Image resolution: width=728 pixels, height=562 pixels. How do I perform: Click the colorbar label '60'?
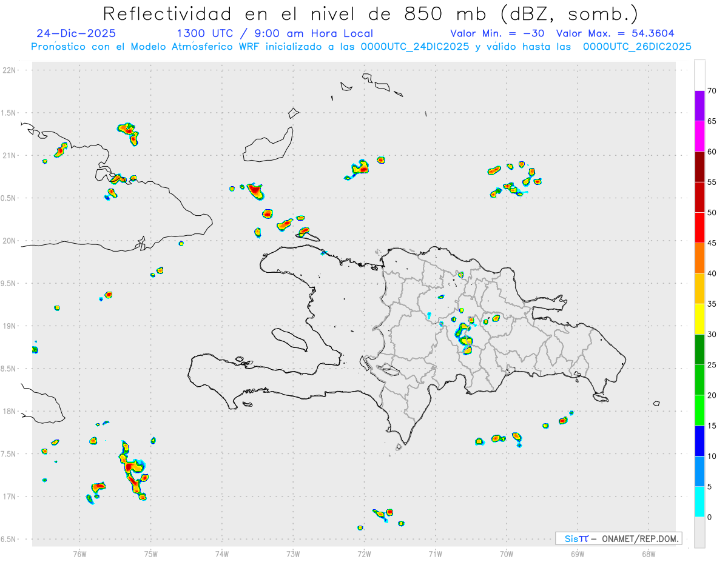coord(712,152)
